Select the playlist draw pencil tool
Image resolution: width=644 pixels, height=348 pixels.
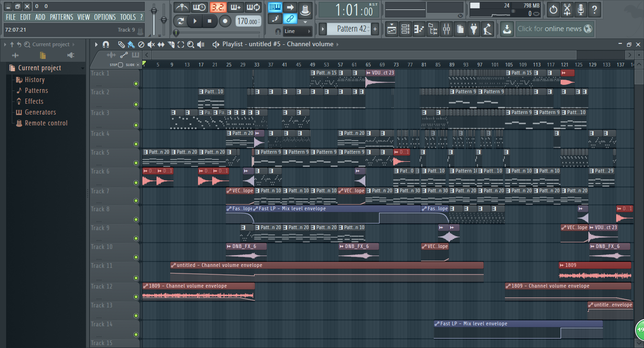pos(121,44)
